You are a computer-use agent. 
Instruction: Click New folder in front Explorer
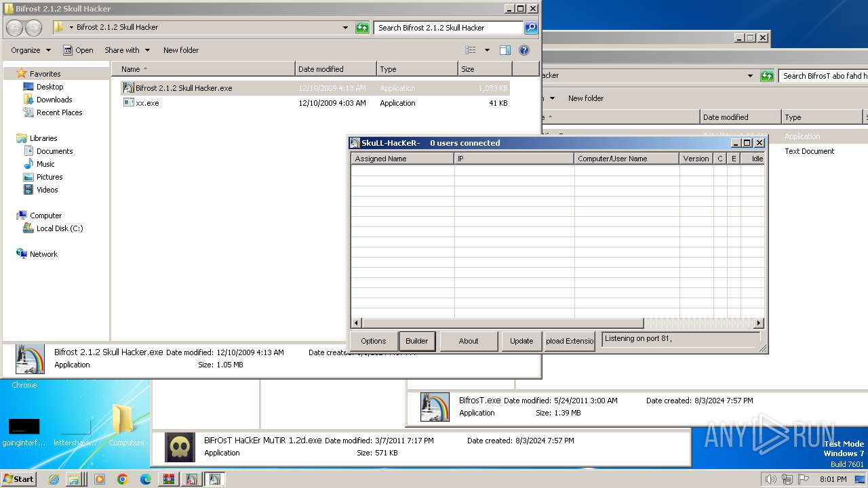pyautogui.click(x=181, y=50)
